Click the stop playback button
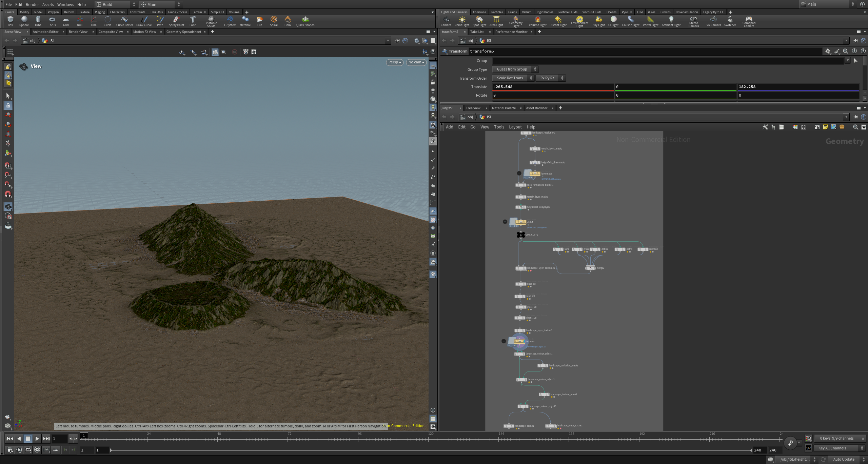Viewport: 868px width, 464px height. (28, 439)
